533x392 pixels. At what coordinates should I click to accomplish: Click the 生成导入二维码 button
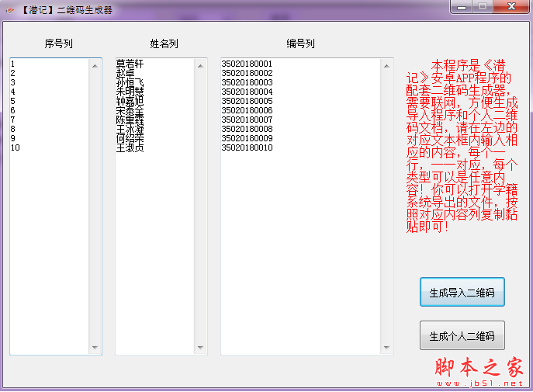pyautogui.click(x=462, y=292)
